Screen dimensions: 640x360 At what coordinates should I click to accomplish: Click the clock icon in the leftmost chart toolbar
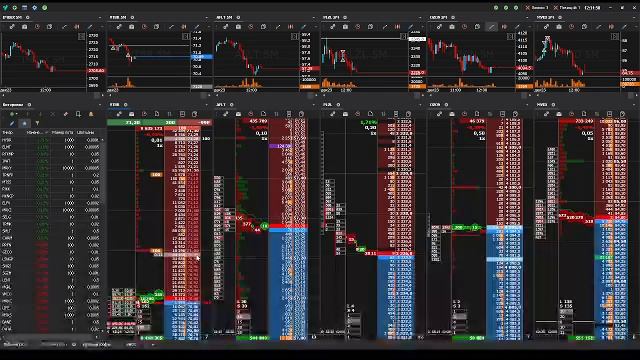(x=37, y=27)
